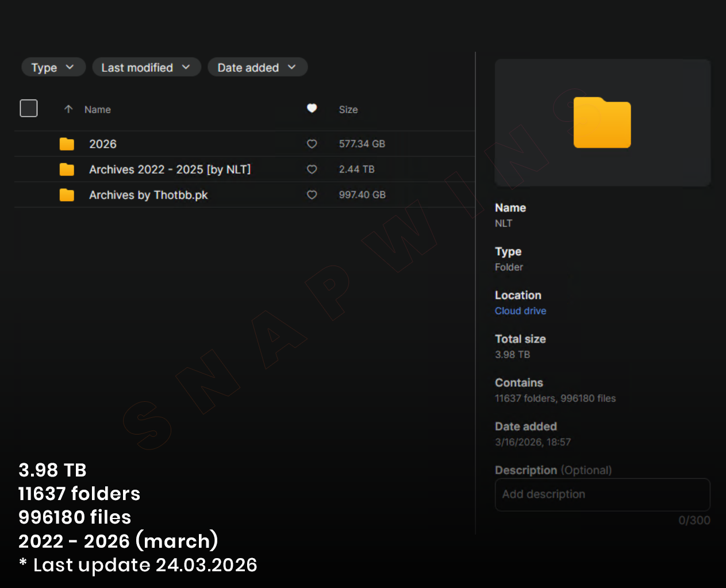The width and height of the screenshot is (726, 588).
Task: Mark Archives by Thotbb.pk as favourite
Action: 312,195
